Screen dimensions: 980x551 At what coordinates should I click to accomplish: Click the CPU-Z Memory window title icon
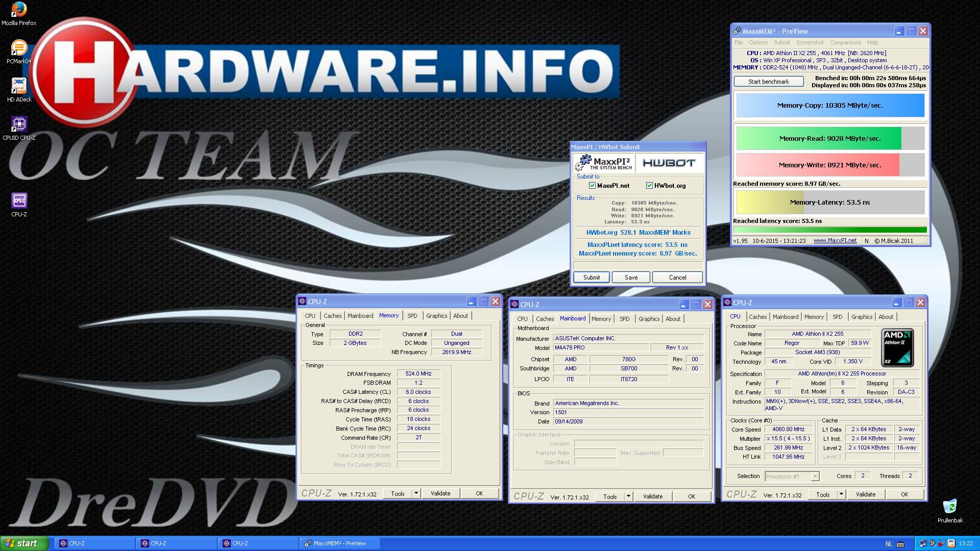pyautogui.click(x=302, y=302)
